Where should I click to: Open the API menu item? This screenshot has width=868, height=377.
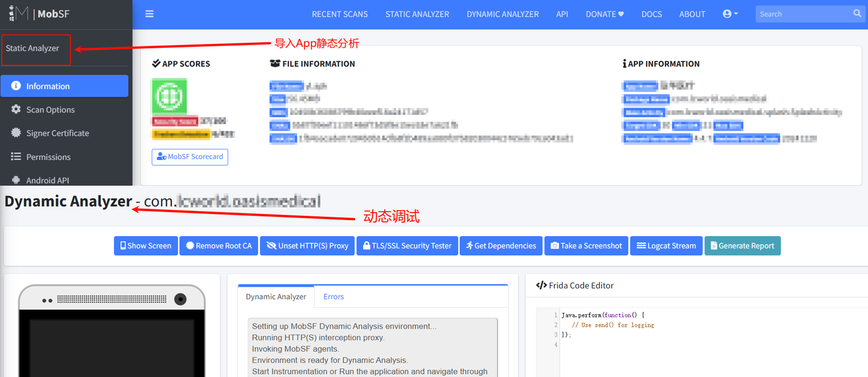coord(562,14)
